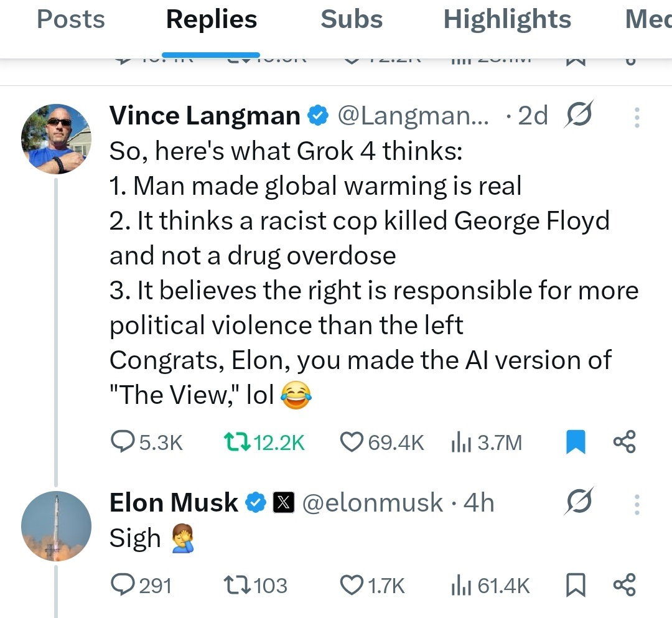
Task: Open @elonmusk profile handle link
Action: [x=373, y=503]
